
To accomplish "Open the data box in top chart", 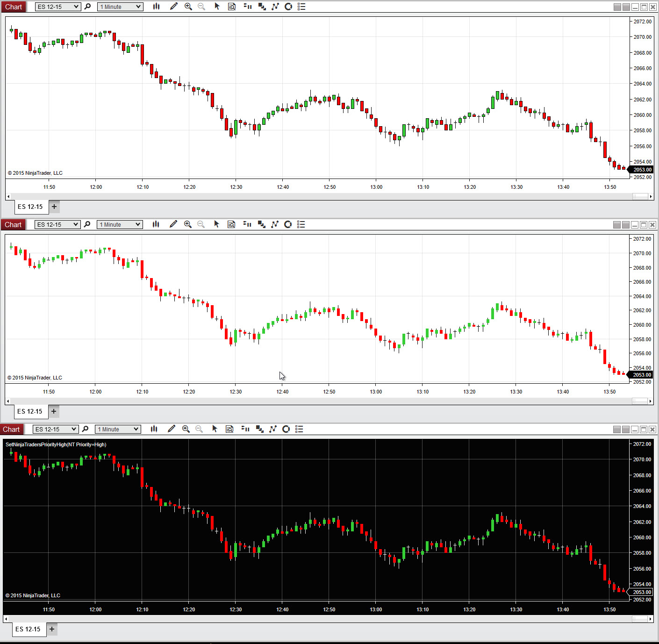I will tap(232, 7).
